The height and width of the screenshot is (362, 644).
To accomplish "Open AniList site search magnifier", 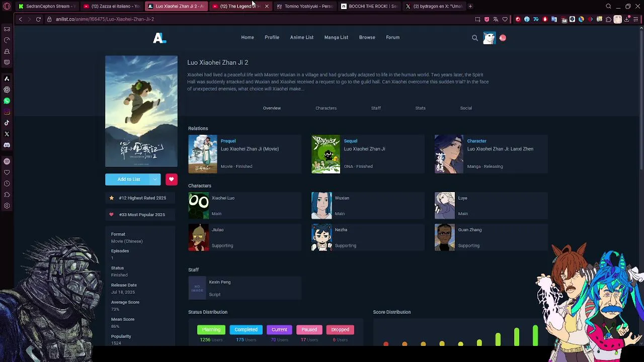I will [474, 38].
